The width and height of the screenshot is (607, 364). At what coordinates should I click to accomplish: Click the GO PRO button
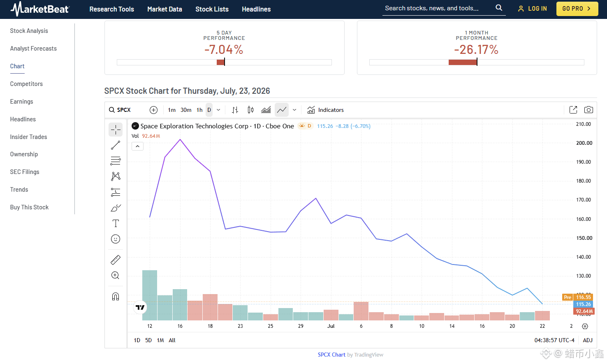tap(577, 9)
